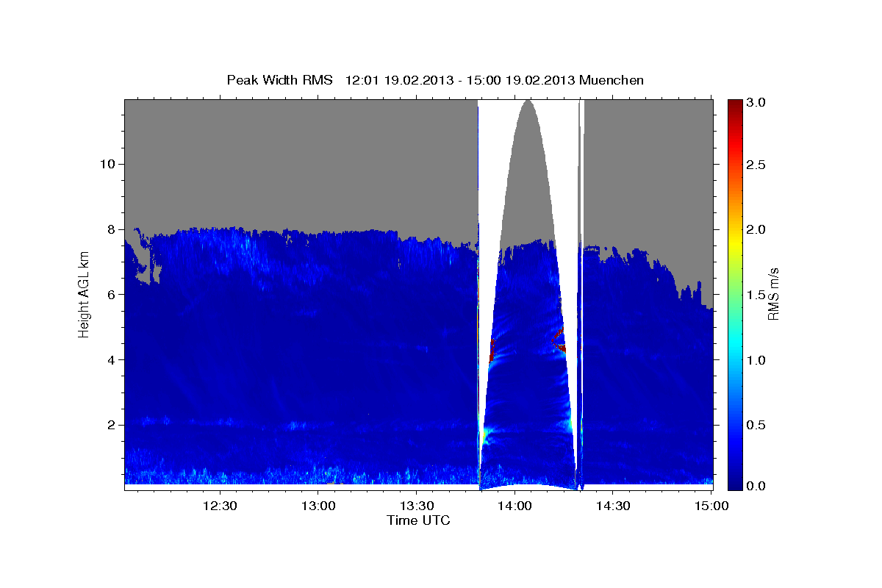Viewport: 882px width, 588px height.
Task: Click the 15:00 time tick label
Action: pos(711,506)
